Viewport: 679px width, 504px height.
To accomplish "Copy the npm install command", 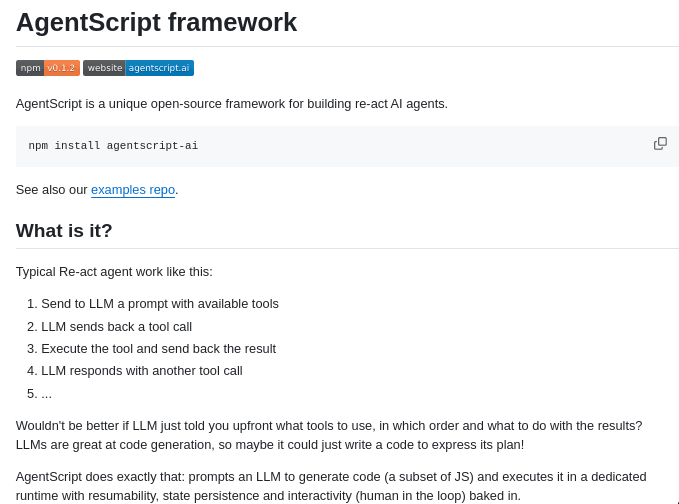I will pyautogui.click(x=660, y=144).
